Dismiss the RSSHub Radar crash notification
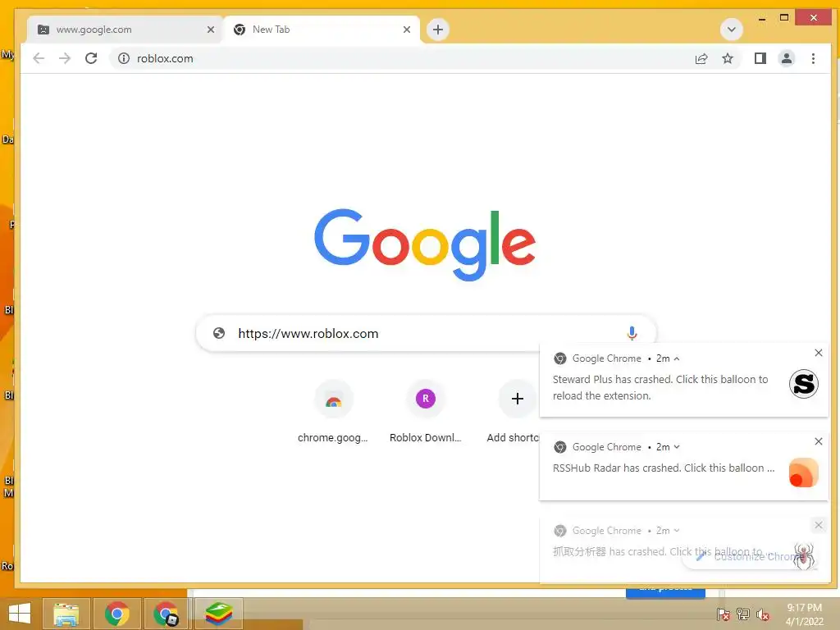Image resolution: width=840 pixels, height=630 pixels. point(818,441)
